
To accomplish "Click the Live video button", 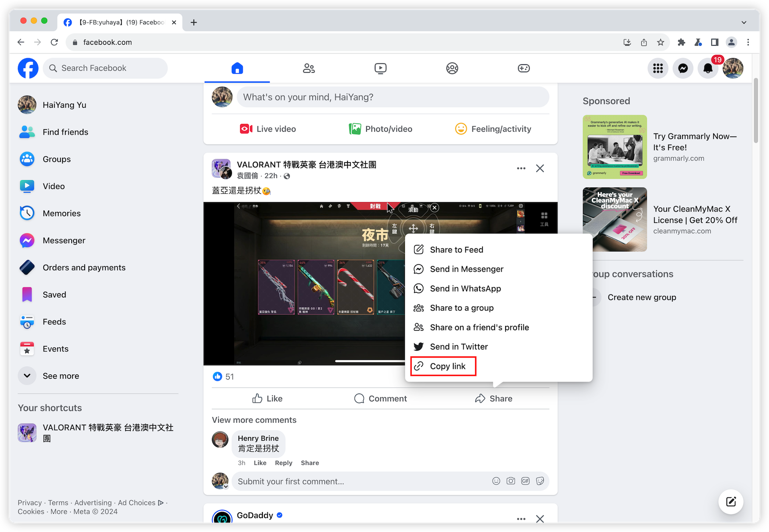I will (268, 129).
